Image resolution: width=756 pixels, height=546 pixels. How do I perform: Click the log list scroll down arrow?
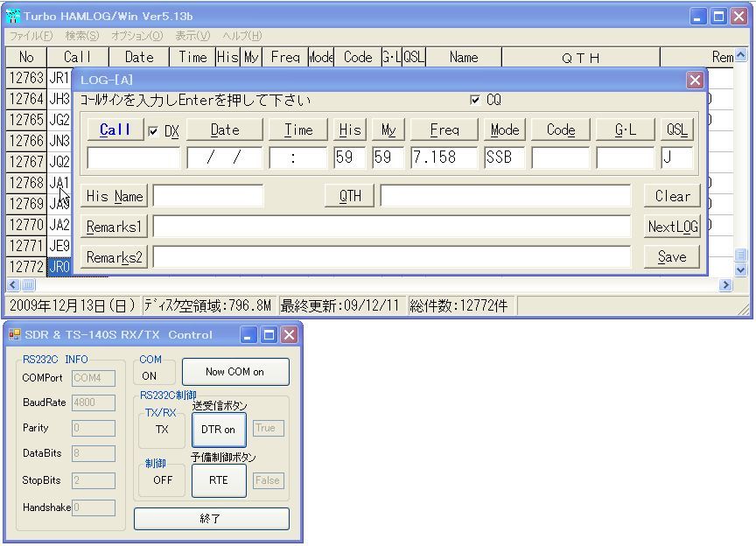pos(741,269)
